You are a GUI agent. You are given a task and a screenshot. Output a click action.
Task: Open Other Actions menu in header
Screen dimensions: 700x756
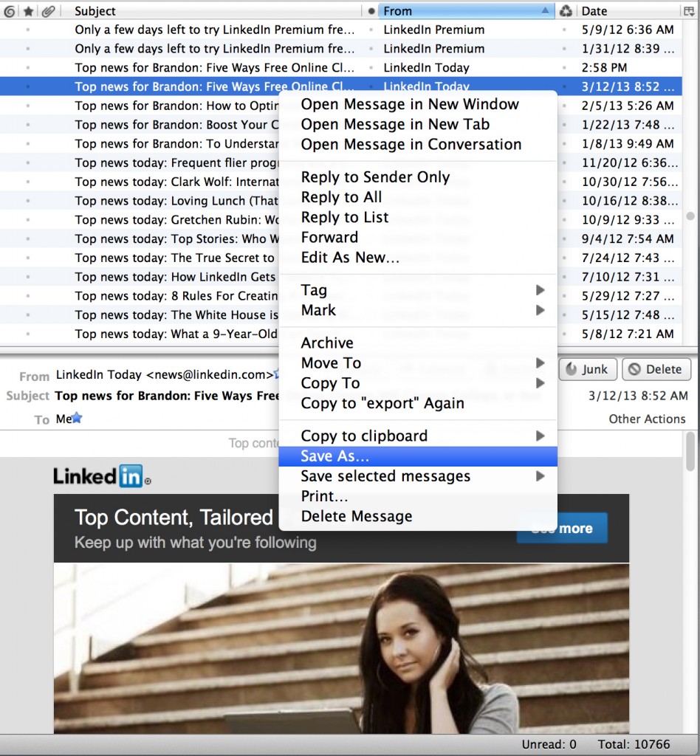[x=647, y=419]
